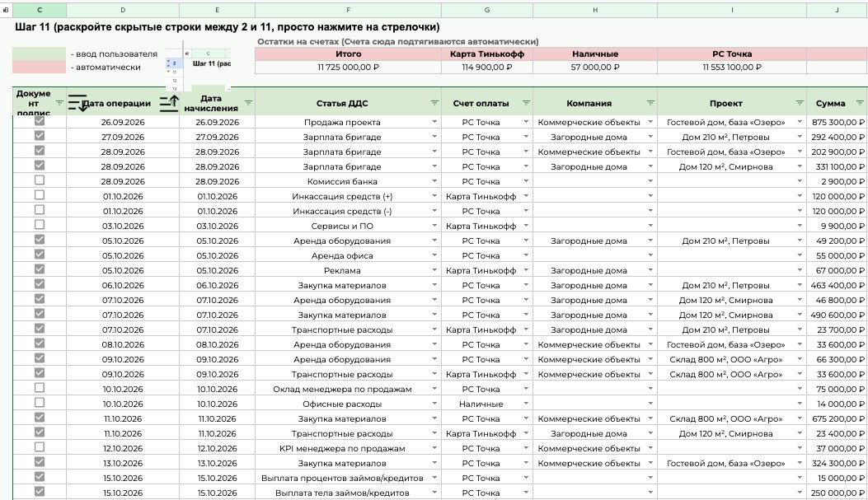
Task: Tick the checkbox in Инкассация средств (-) row
Action: [40, 210]
